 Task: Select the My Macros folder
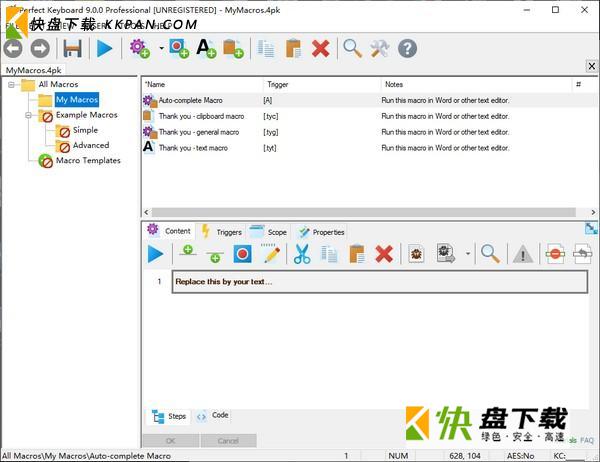77,100
